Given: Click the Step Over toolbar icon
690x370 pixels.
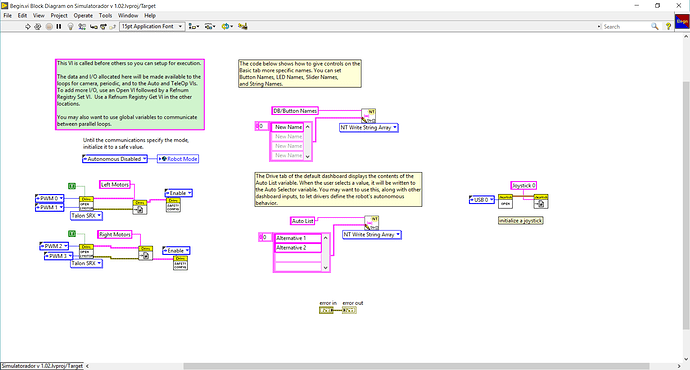Looking at the screenshot, I should (x=103, y=26).
